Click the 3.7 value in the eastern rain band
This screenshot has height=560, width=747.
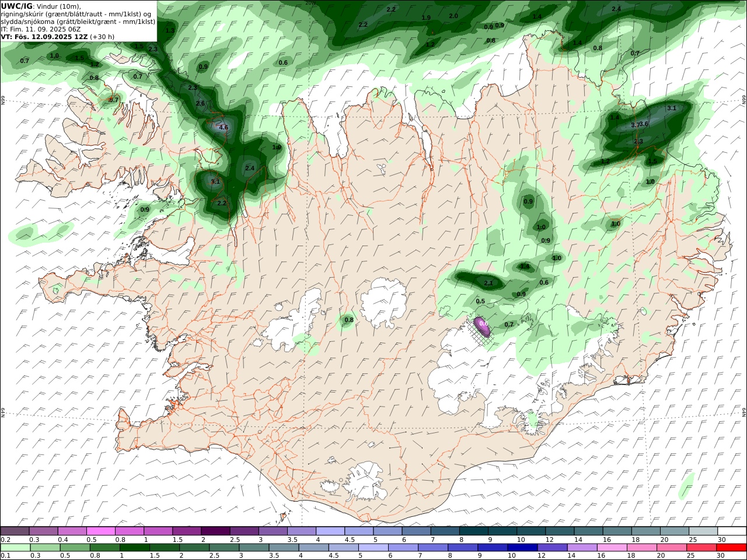636,125
